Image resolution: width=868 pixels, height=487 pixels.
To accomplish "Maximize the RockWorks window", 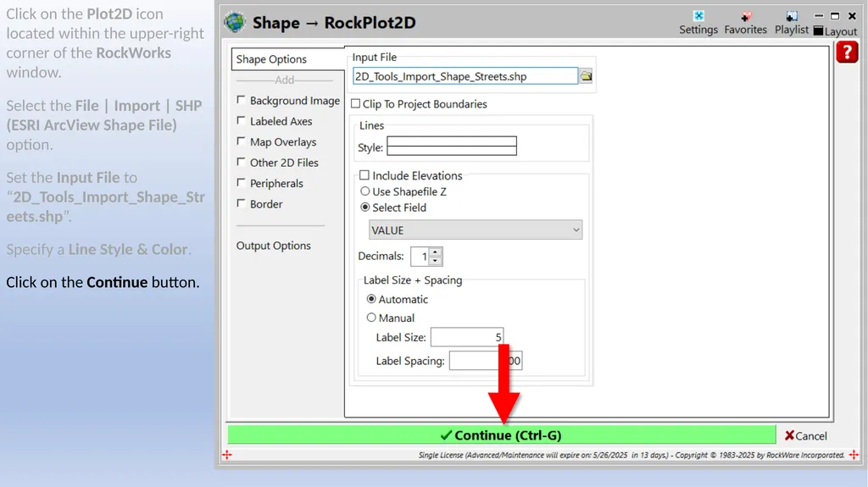I will 835,16.
